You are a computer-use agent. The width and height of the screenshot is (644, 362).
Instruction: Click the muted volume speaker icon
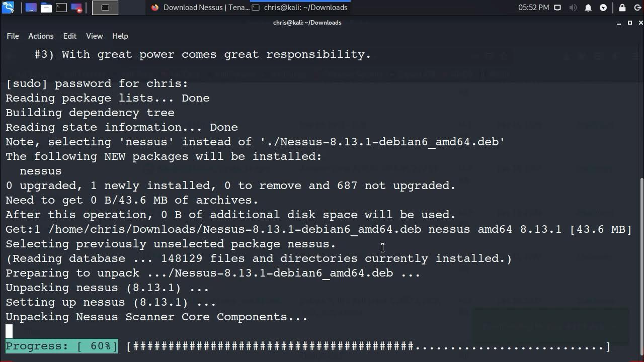tap(573, 8)
